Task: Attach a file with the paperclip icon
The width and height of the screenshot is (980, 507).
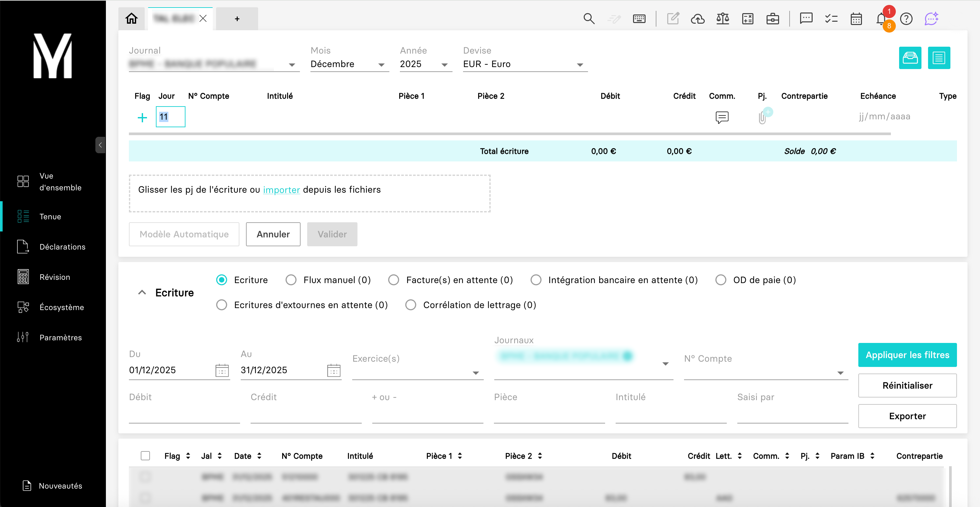Action: 763,117
